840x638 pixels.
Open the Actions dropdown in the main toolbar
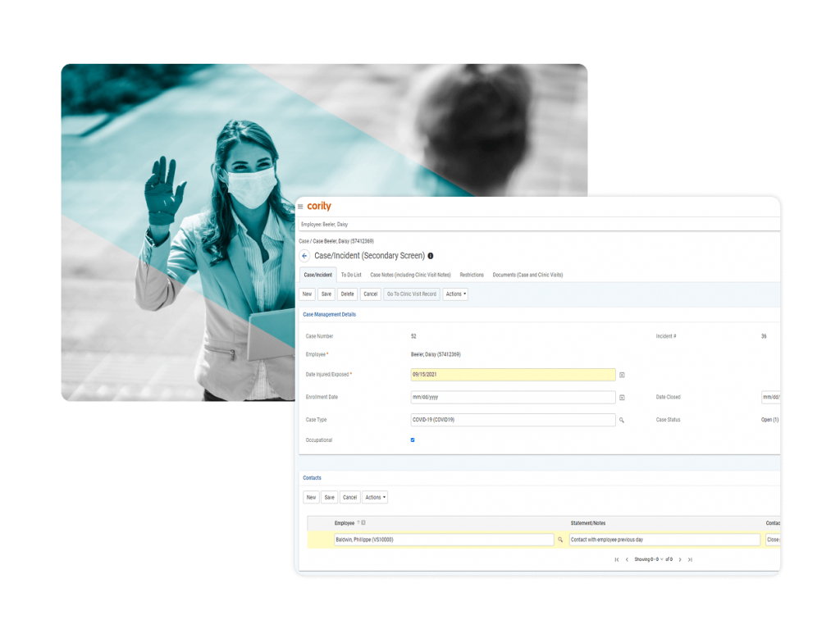[454, 294]
